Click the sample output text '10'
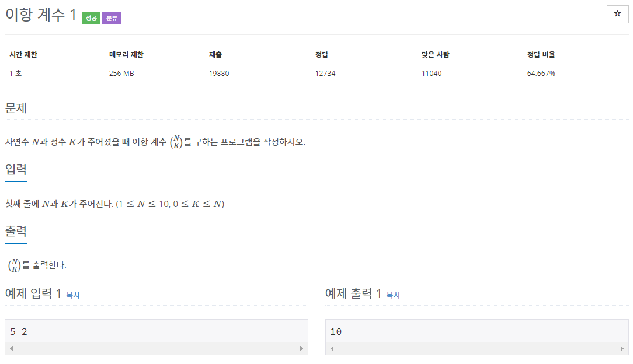The height and width of the screenshot is (364, 633). (336, 332)
